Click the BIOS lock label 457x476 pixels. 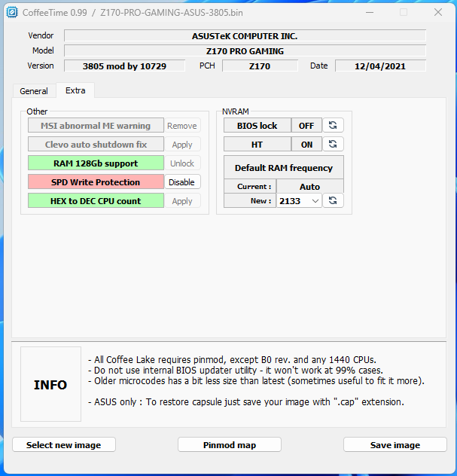point(257,125)
